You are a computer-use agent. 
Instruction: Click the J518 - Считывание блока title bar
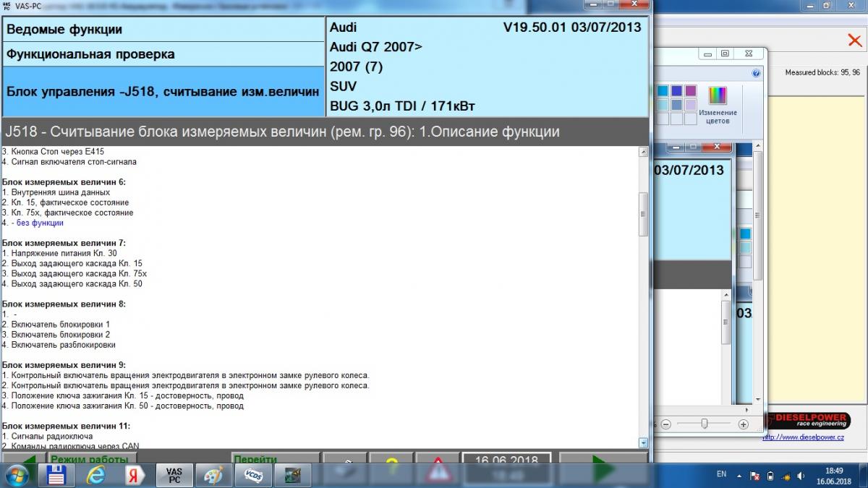[x=325, y=133]
